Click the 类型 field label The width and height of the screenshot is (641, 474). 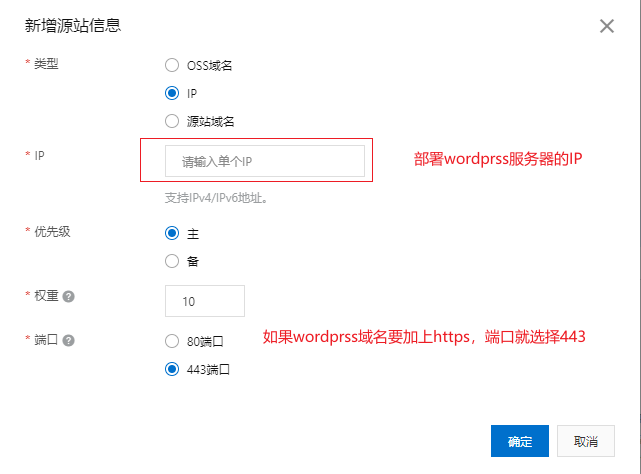(47, 64)
